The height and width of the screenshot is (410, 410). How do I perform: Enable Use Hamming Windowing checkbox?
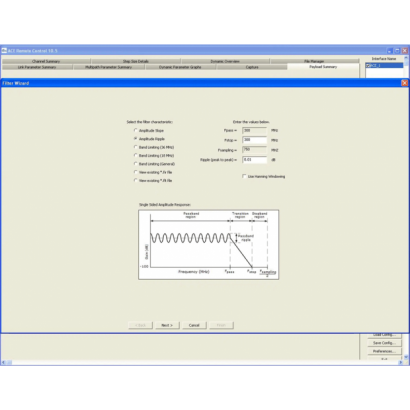tap(244, 176)
